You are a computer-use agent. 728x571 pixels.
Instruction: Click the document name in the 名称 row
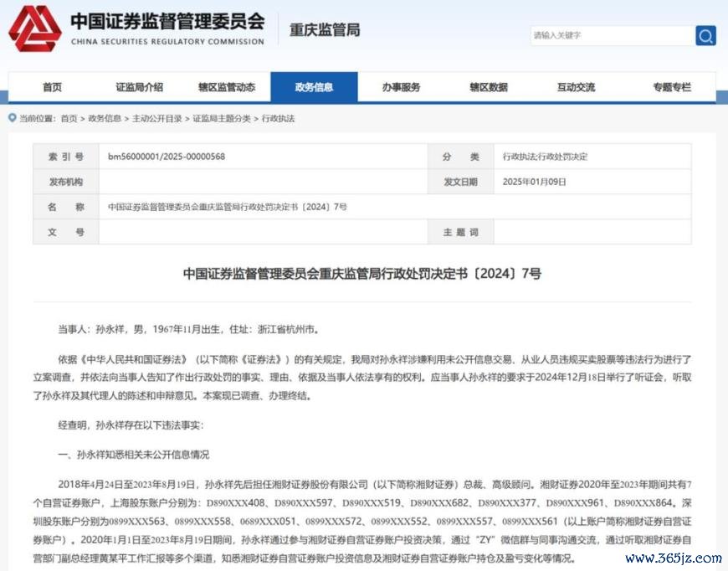(228, 206)
